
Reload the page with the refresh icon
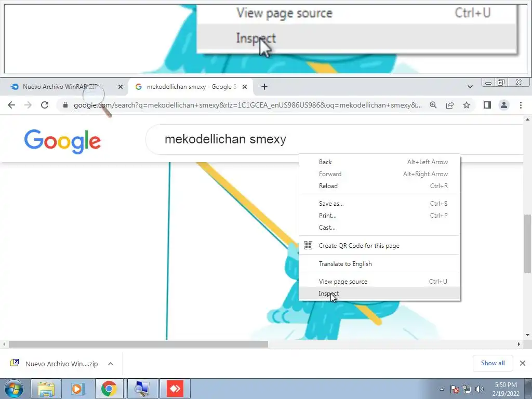(45, 105)
